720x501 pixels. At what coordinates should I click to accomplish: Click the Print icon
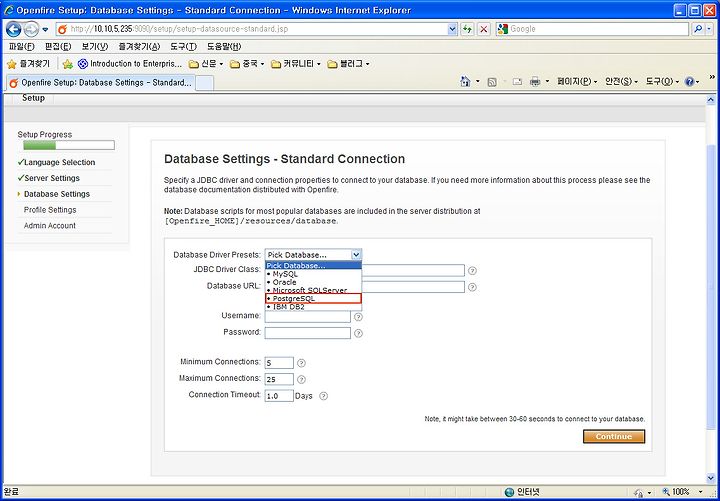tap(535, 82)
